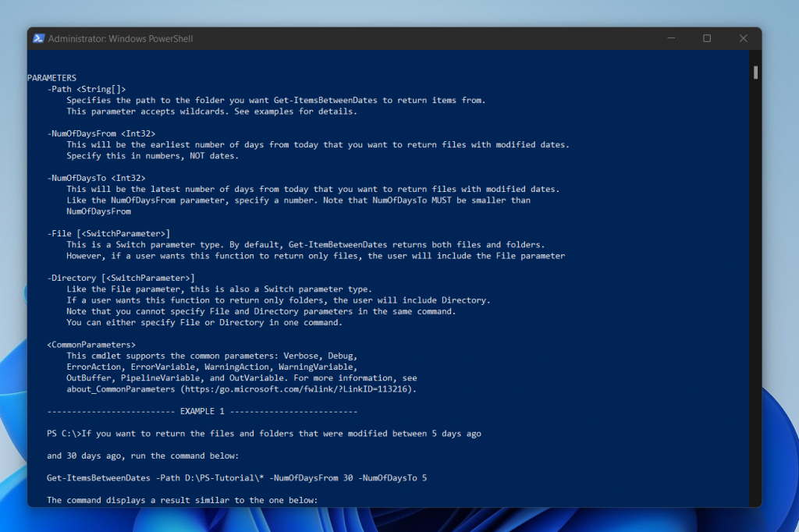The width and height of the screenshot is (799, 532).
Task: Click 'This cmdlet supports the common parameters' line
Action: point(212,356)
